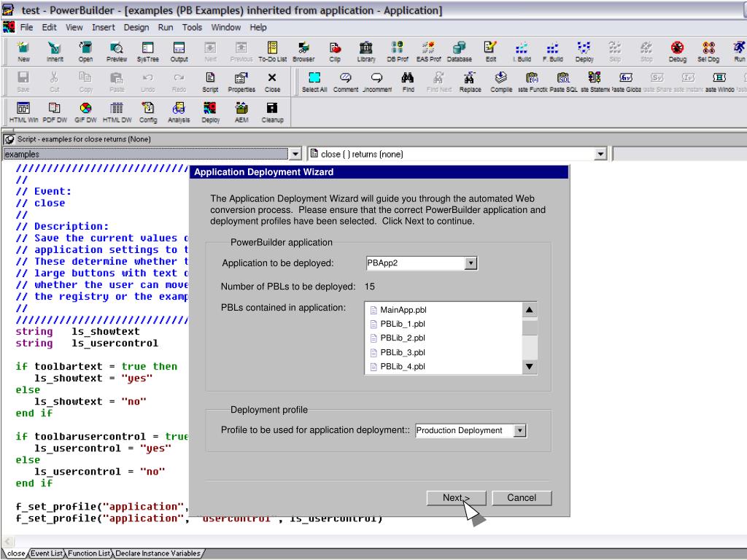Show the Output window icon
The width and height of the screenshot is (747, 560).
[x=179, y=52]
